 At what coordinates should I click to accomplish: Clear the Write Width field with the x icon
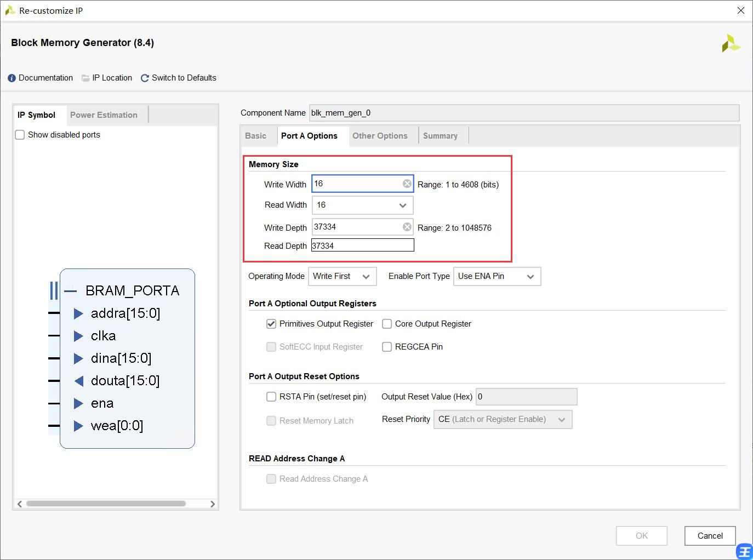407,184
